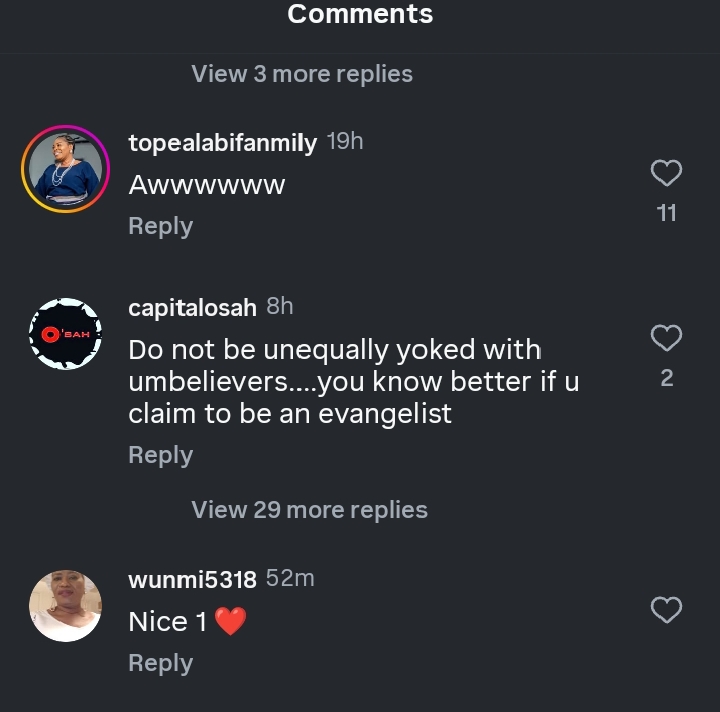The width and height of the screenshot is (720, 712).
Task: Click the 19h timestamp on topealabifanmily's comment
Action: tap(345, 142)
